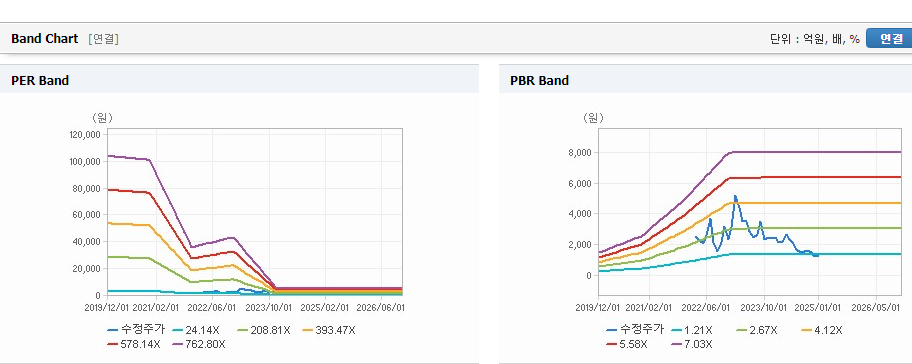Toggle 7.03X legend series in PBR Band
The image size is (912, 364).
point(692,344)
